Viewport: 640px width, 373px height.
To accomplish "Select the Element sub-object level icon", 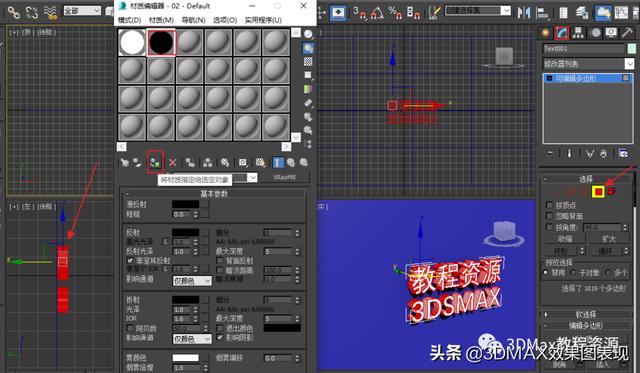I will [x=611, y=191].
